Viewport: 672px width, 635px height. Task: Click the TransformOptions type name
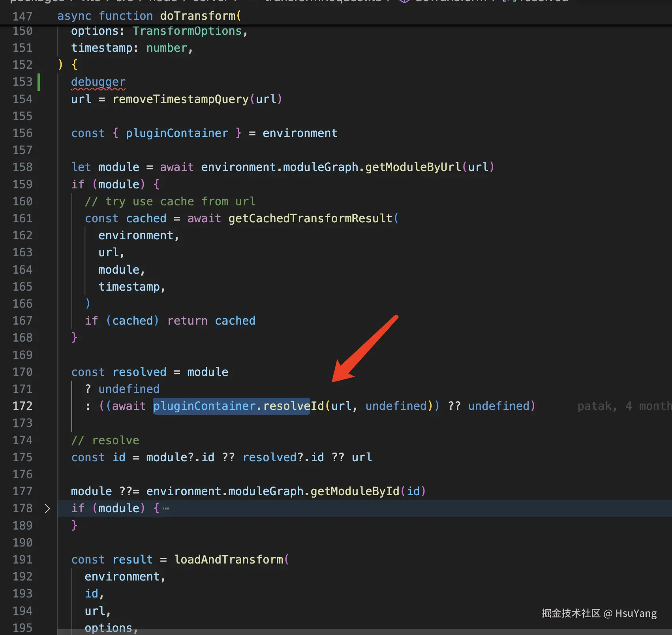(187, 31)
